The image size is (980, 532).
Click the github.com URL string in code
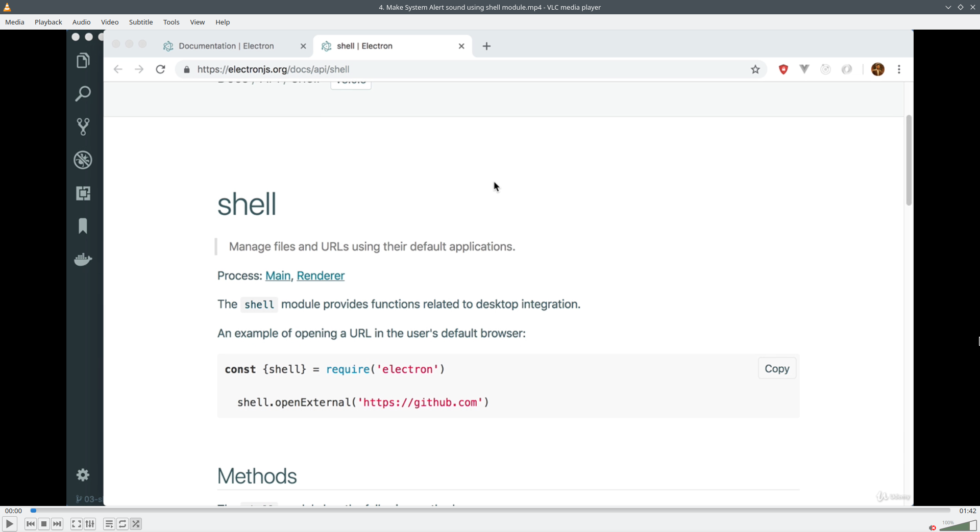click(420, 402)
